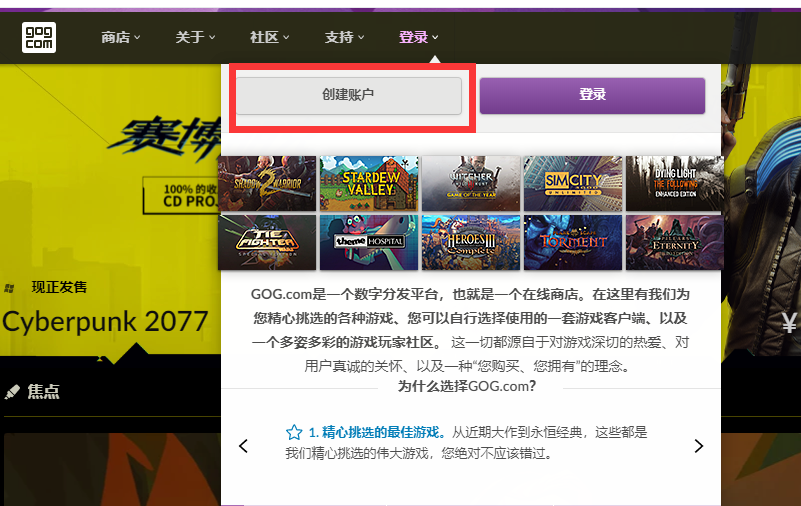Image resolution: width=801 pixels, height=506 pixels.
Task: Click the CD PRO badge on banner
Action: click(x=182, y=196)
